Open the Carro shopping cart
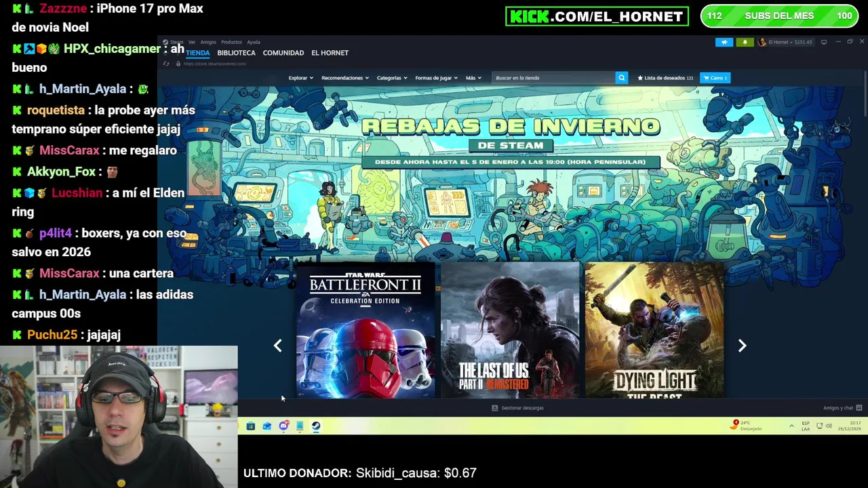The width and height of the screenshot is (868, 488). (715, 78)
